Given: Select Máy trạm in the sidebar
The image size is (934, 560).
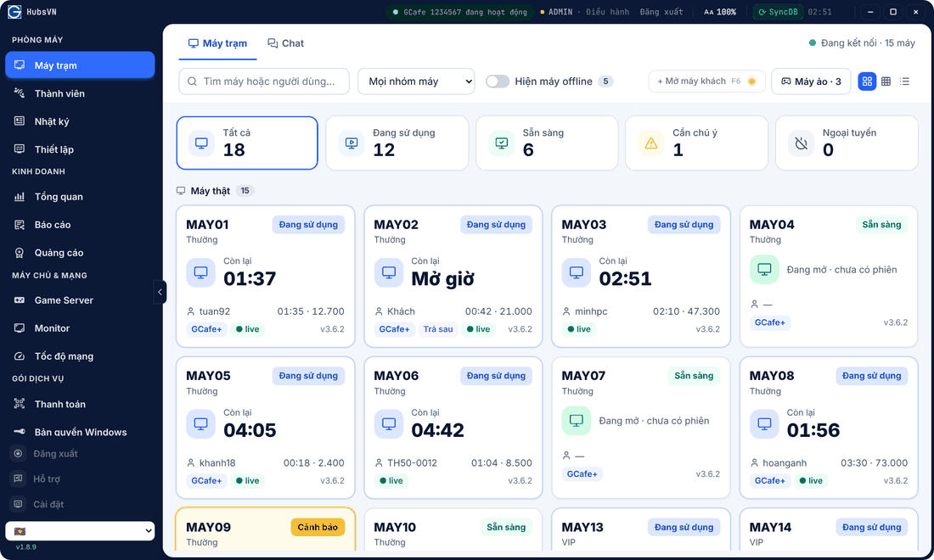Looking at the screenshot, I should tap(80, 64).
